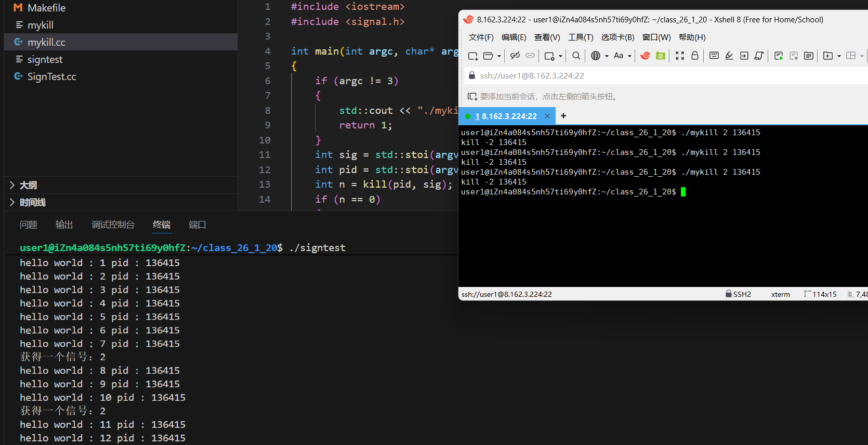Click the Find magnifier icon in Xshell

[x=576, y=56]
